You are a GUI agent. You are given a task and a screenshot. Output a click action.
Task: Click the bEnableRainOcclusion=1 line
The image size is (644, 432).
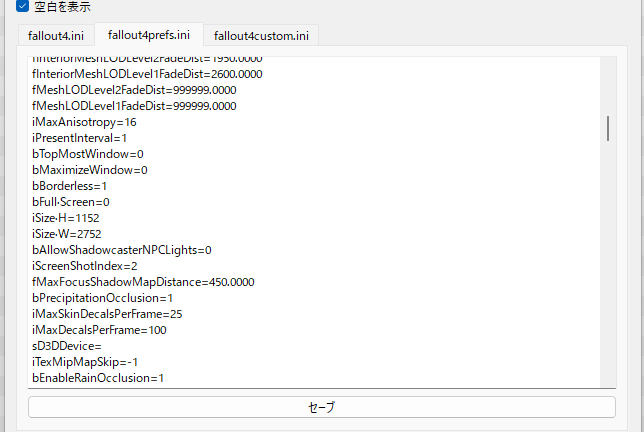point(98,378)
